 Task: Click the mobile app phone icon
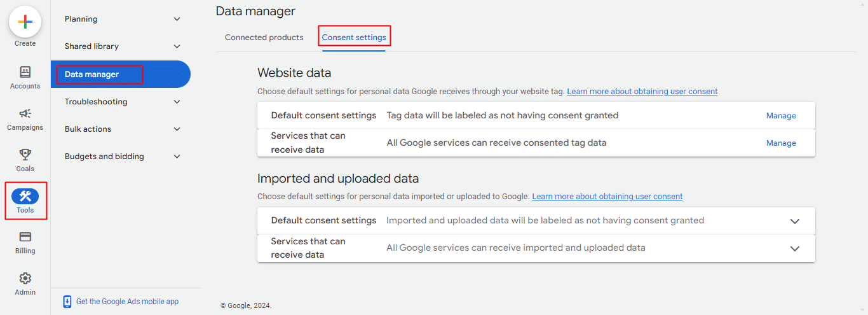click(67, 302)
